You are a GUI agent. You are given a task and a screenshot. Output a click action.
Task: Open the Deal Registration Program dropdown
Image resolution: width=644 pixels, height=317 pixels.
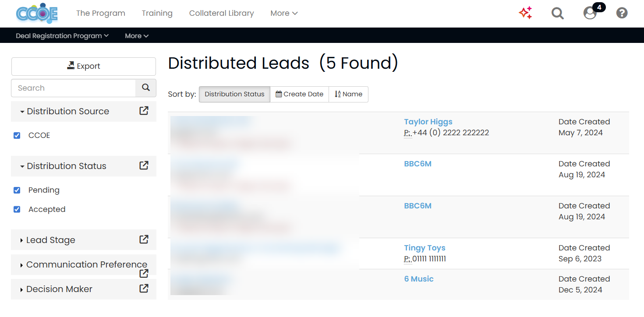coord(62,36)
